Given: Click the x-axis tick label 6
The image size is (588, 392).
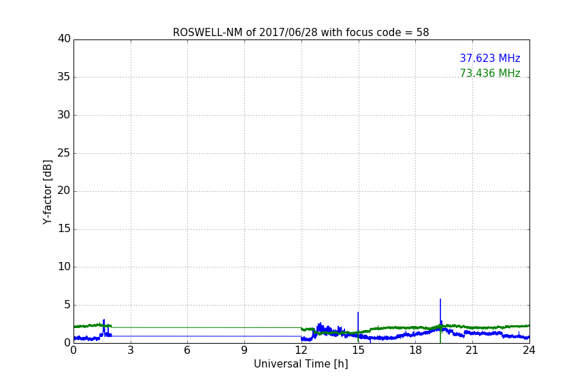Looking at the screenshot, I should 187,350.
